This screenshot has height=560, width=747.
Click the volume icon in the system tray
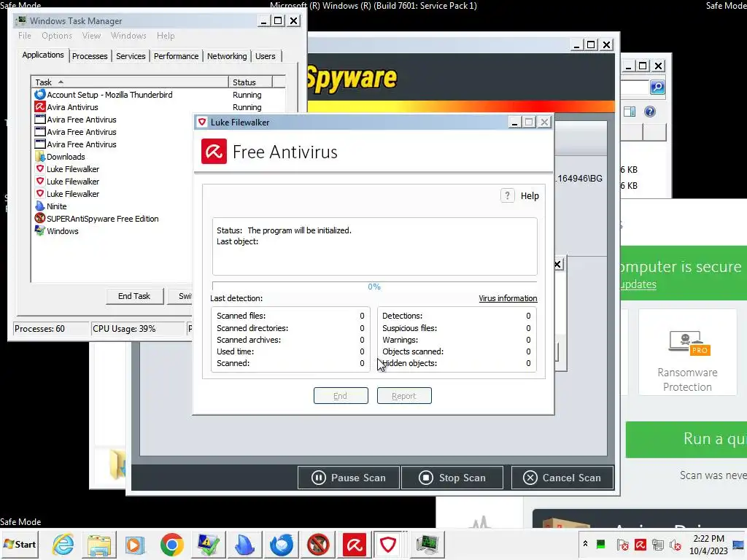[675, 544]
